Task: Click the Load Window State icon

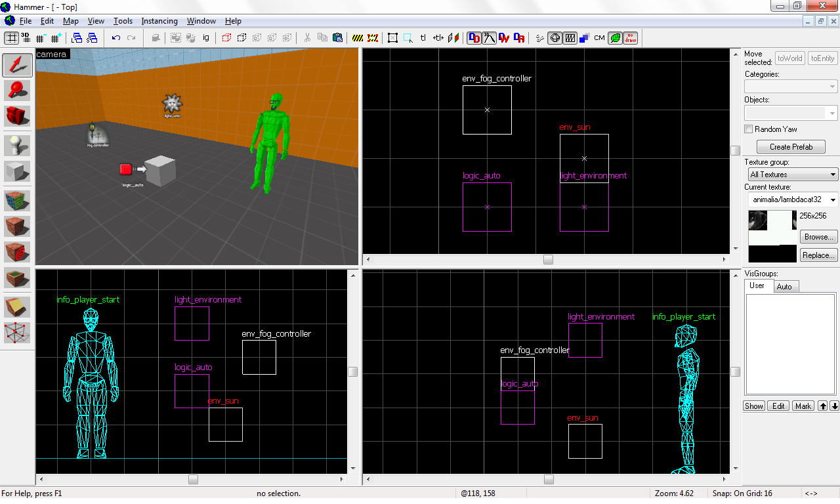Action: coord(77,38)
